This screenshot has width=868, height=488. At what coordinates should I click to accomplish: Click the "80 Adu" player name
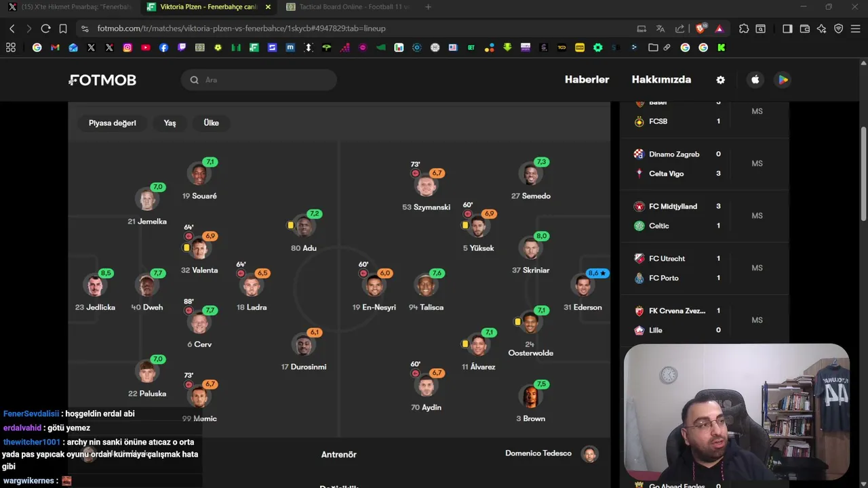pyautogui.click(x=304, y=248)
